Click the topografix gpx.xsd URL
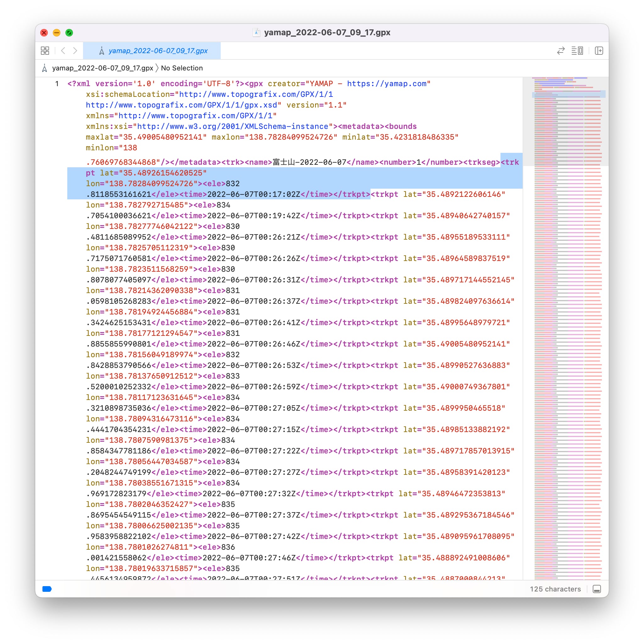Viewport: 644px width, 644px height. (x=181, y=105)
